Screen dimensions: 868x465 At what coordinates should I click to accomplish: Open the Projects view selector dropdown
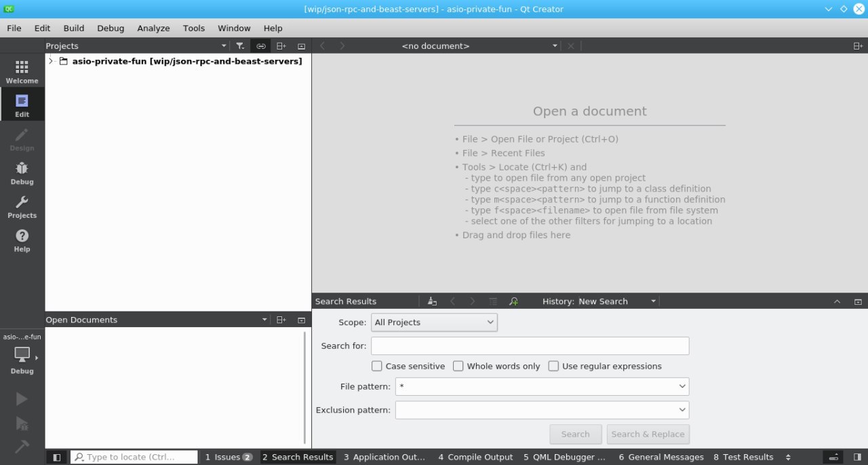point(137,45)
